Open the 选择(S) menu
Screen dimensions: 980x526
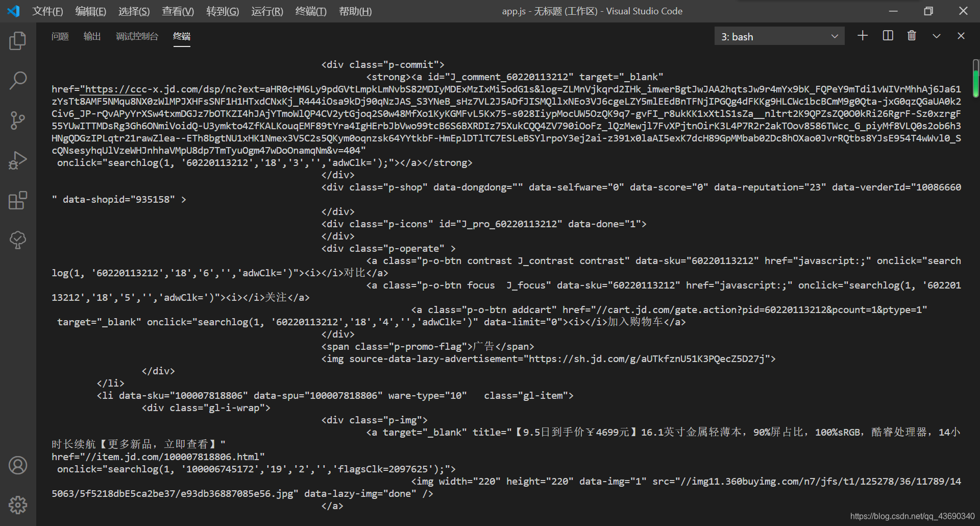click(x=134, y=11)
